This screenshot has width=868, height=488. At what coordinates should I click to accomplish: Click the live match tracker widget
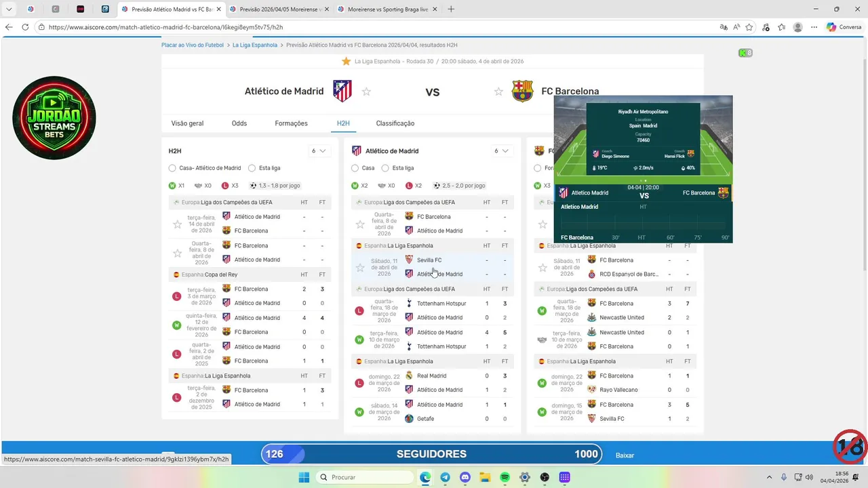tap(643, 169)
